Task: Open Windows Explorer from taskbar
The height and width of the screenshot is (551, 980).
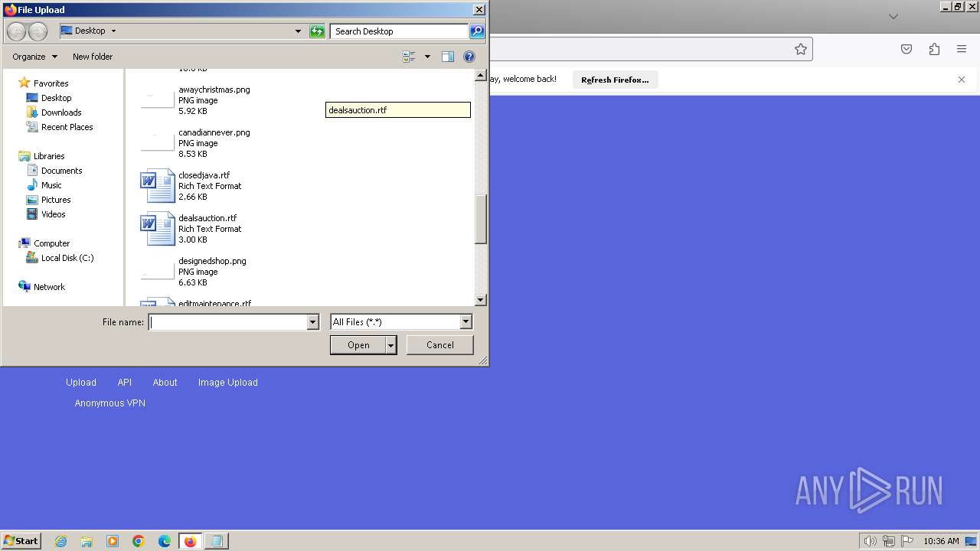Action: click(x=87, y=541)
